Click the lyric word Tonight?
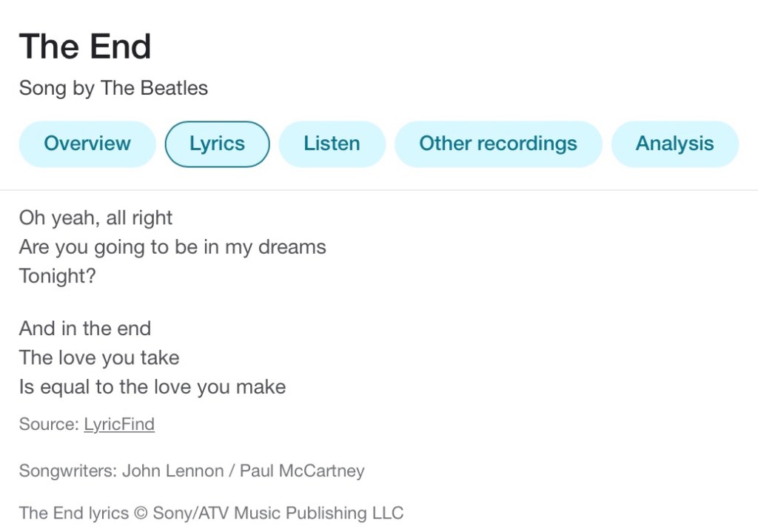This screenshot has height=532, width=758. (58, 276)
